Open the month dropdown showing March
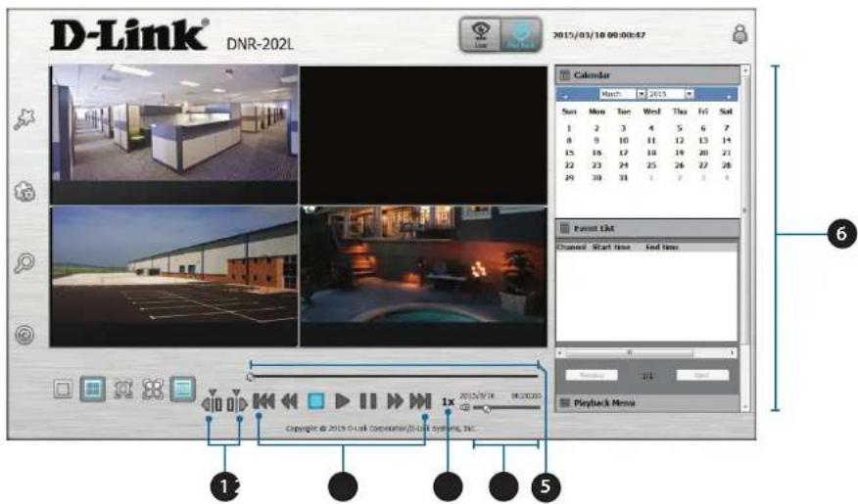This screenshot has width=858, height=504. (x=622, y=94)
